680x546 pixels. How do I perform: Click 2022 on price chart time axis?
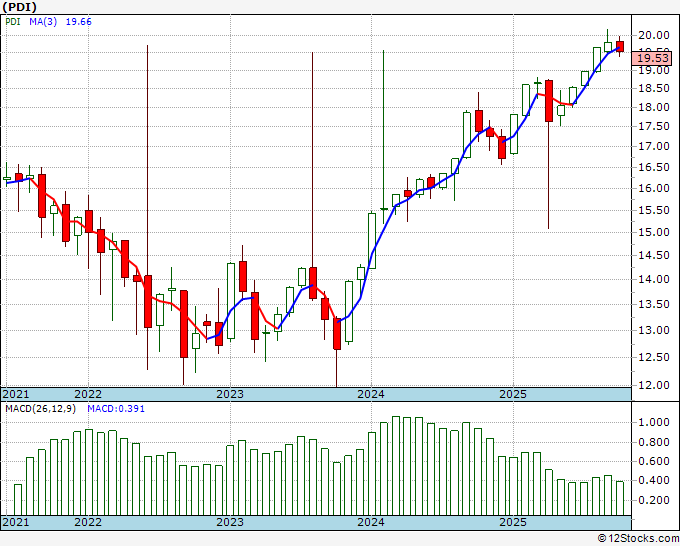tap(88, 394)
